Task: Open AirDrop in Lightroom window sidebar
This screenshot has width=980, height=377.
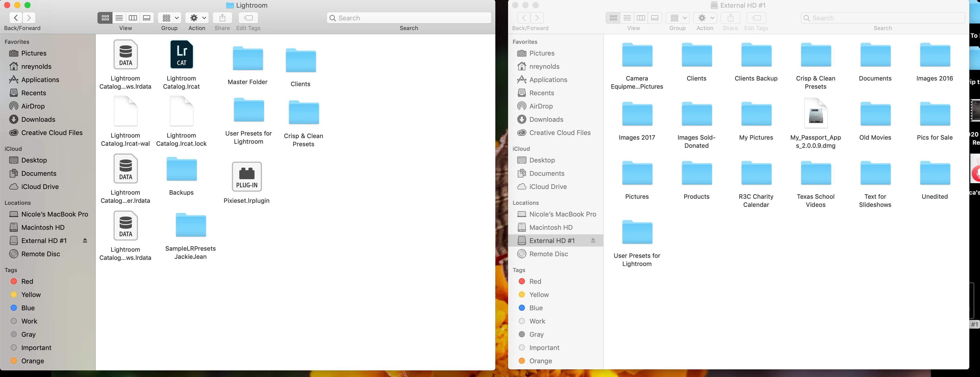Action: 33,106
